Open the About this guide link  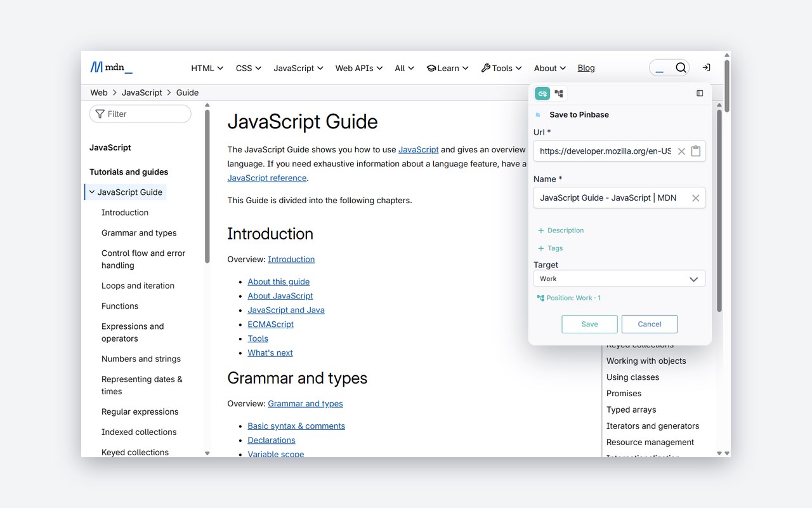278,281
